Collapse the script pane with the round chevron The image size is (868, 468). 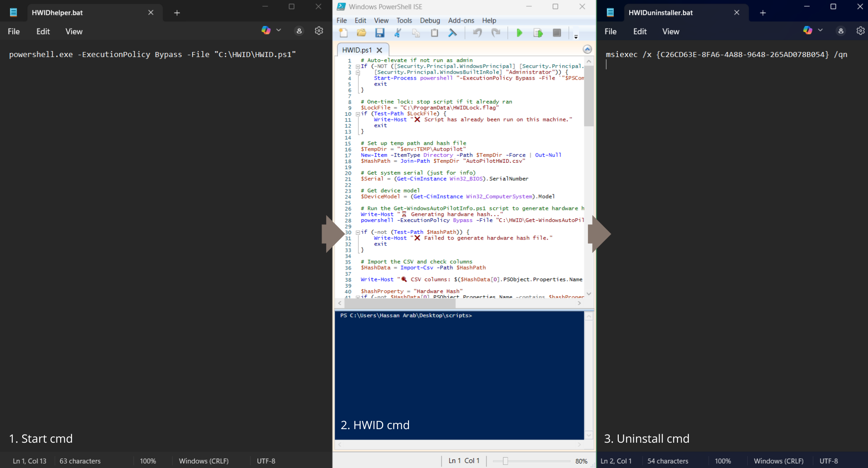(x=587, y=49)
